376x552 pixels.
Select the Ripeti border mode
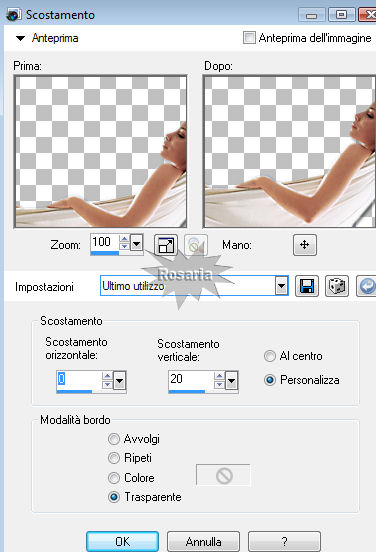[114, 458]
